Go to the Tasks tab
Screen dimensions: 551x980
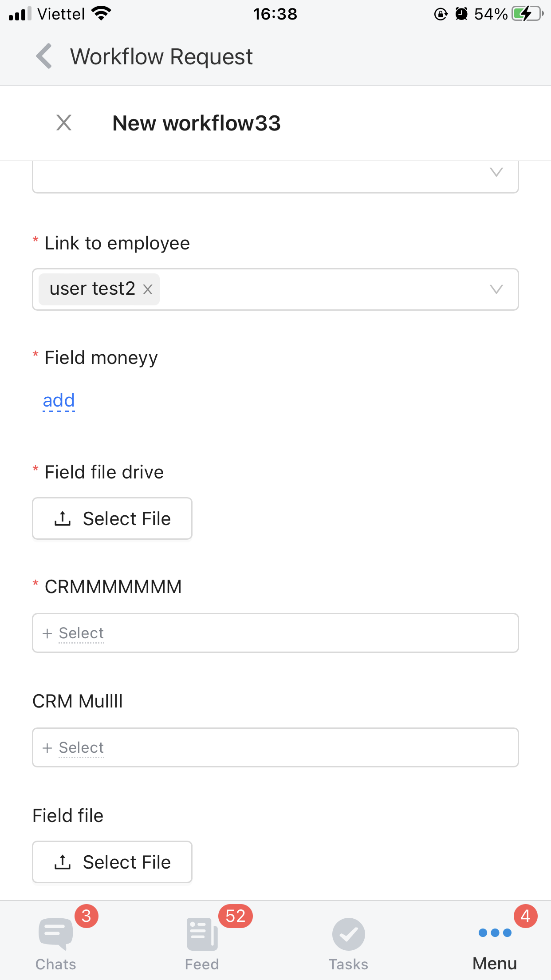[x=349, y=941]
